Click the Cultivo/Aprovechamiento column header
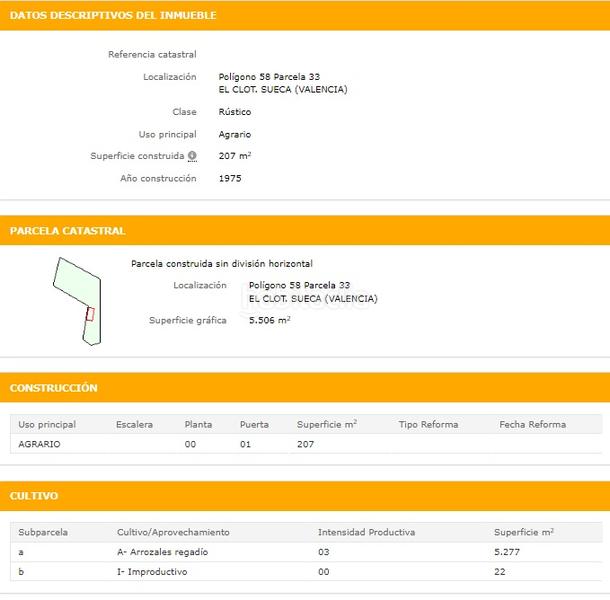The image size is (610, 600). click(173, 533)
